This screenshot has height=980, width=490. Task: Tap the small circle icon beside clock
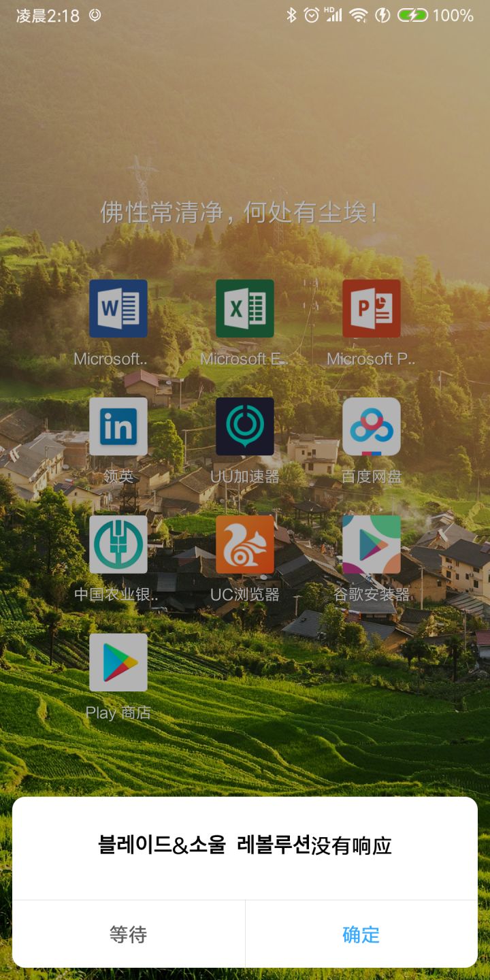pos(95,15)
